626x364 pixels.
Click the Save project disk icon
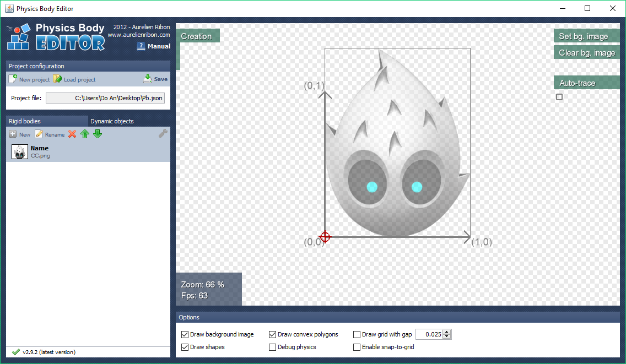148,79
